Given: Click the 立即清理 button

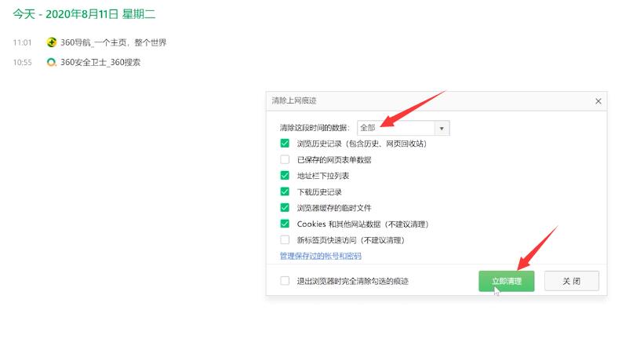Looking at the screenshot, I should coord(507,281).
